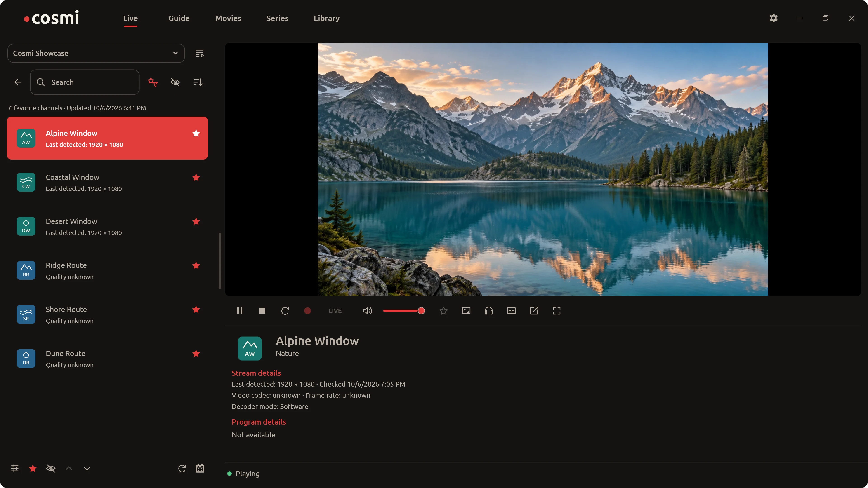Toggle hidden channels filter beside search
This screenshot has width=868, height=488.
coord(175,82)
